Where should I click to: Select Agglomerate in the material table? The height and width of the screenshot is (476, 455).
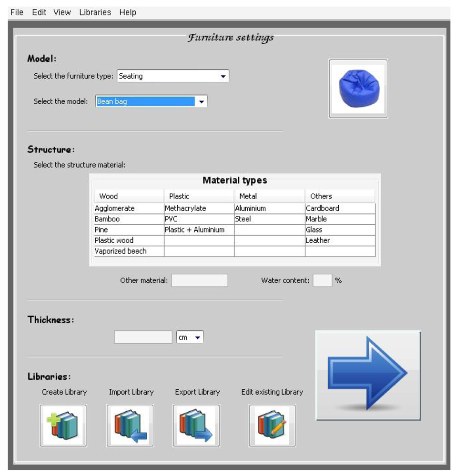(x=129, y=208)
